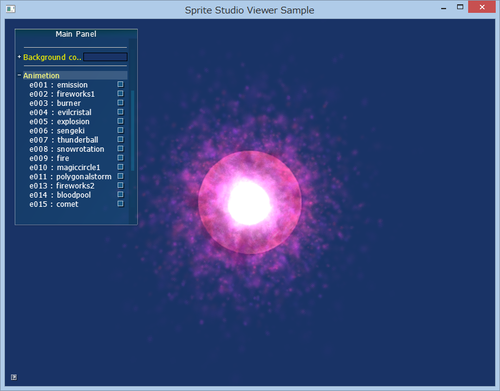Start the e010 magiccircle1 animation icon
This screenshot has width=500, height=391.
click(x=120, y=167)
